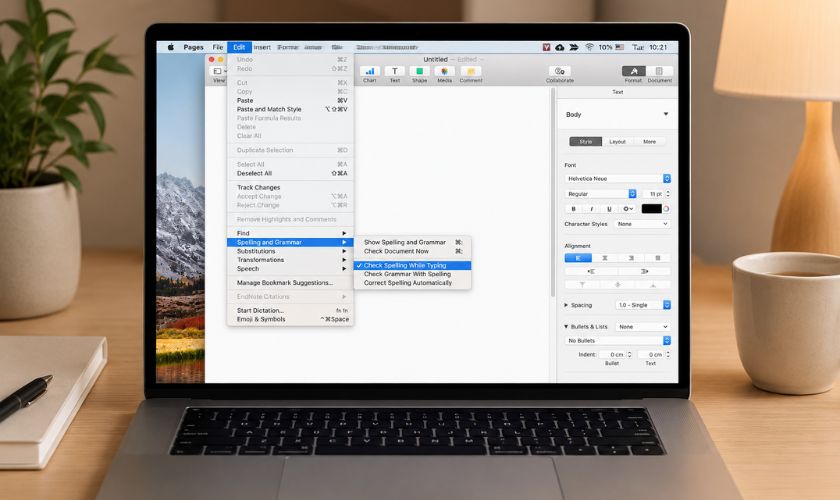Align text right
840x500 pixels.
631,258
